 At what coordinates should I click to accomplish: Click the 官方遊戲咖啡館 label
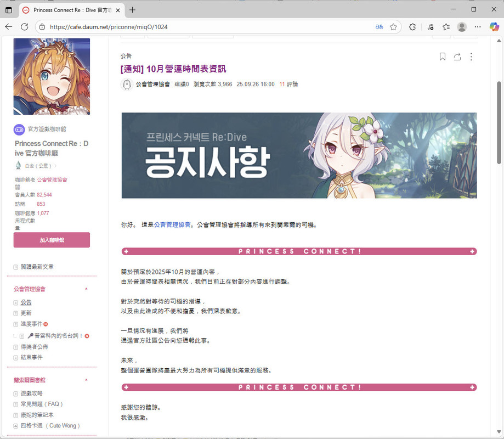click(47, 130)
